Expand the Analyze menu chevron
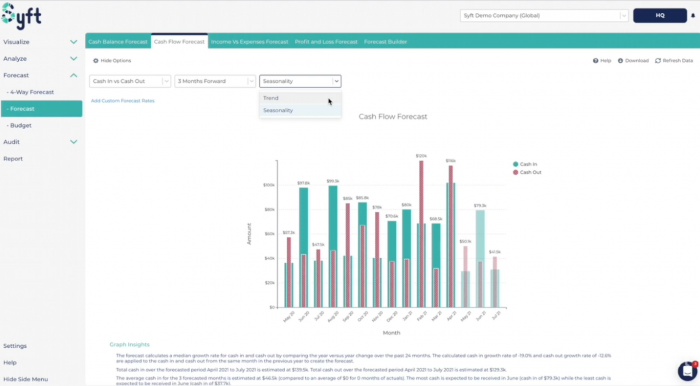Screen dimensions: 700x386 click(73, 58)
